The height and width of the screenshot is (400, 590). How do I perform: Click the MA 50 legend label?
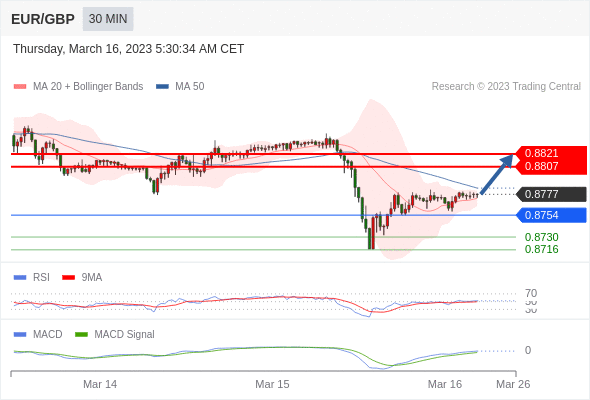pyautogui.click(x=190, y=87)
